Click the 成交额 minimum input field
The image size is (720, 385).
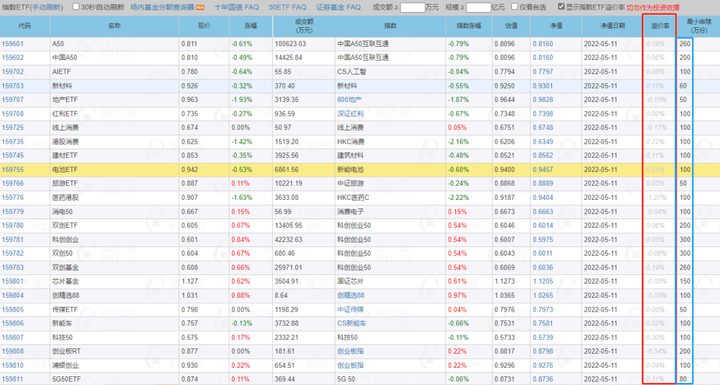[412, 7]
